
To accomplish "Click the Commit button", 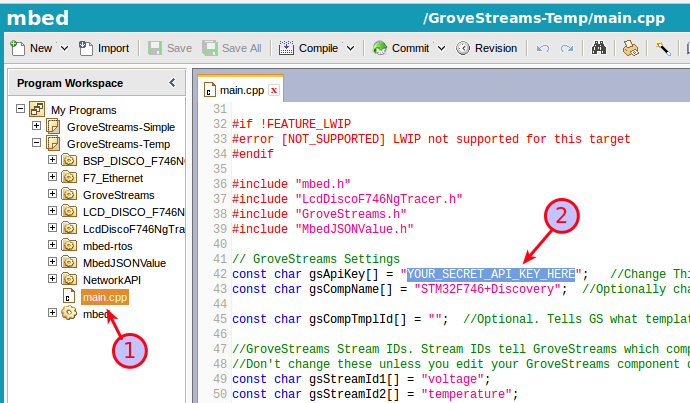I will pyautogui.click(x=400, y=48).
